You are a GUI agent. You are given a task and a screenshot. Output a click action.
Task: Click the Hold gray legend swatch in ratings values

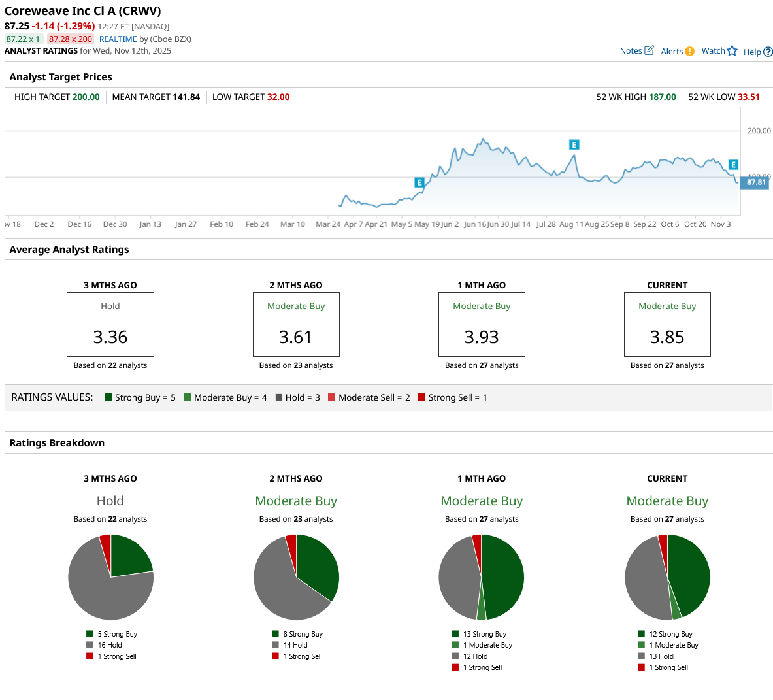(x=278, y=397)
